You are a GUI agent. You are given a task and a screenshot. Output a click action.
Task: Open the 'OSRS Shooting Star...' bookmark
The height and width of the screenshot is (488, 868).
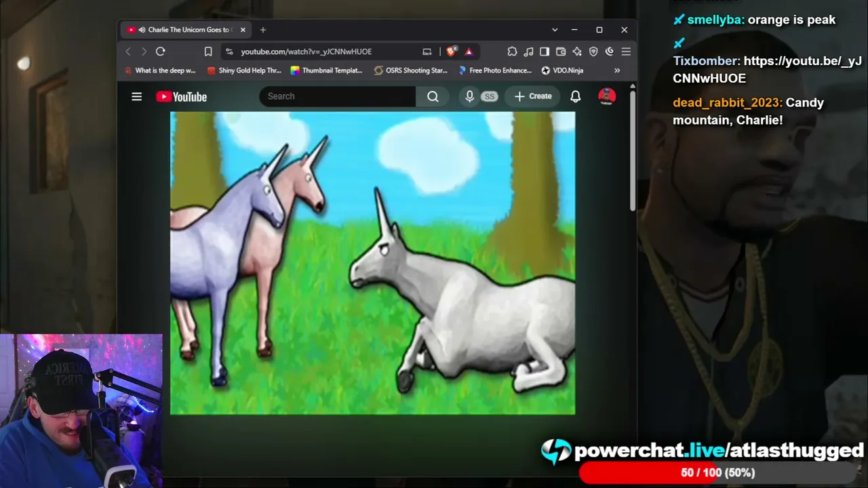[x=412, y=70]
